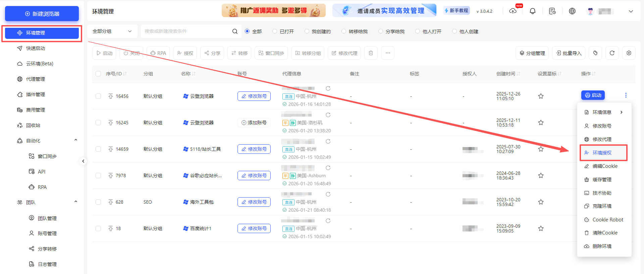Click the search magnifier icon
The height and width of the screenshot is (274, 644).
coord(235,31)
